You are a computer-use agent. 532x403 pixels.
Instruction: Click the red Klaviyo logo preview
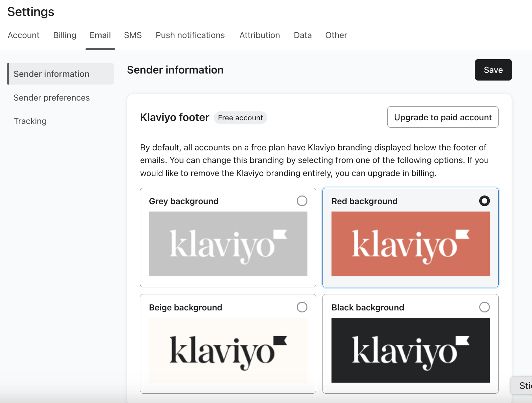click(x=410, y=244)
